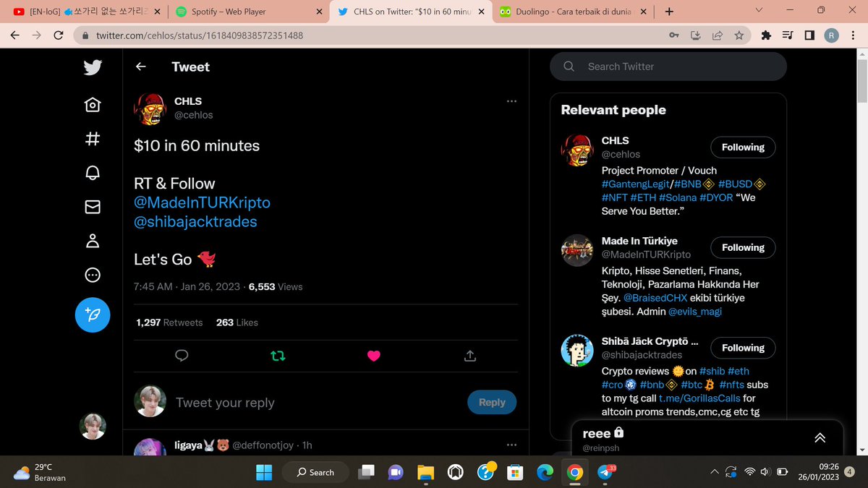The width and height of the screenshot is (868, 488).
Task: Toggle Following for Shibā Jāck Cryptō
Action: (743, 348)
